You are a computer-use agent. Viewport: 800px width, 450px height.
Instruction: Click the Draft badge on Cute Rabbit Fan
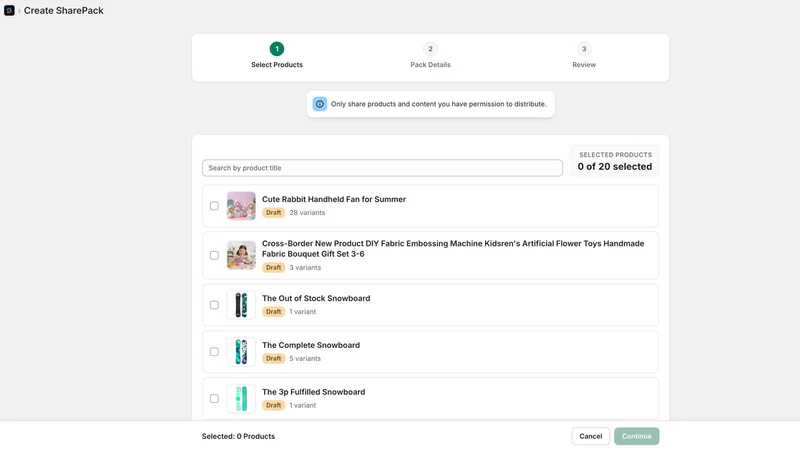[x=273, y=213]
